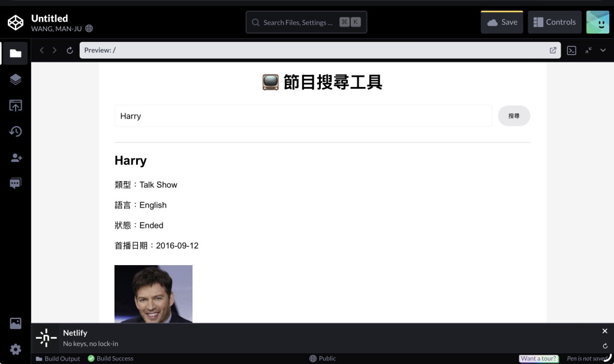Close the Netlify banner
614x364 pixels.
click(x=604, y=331)
